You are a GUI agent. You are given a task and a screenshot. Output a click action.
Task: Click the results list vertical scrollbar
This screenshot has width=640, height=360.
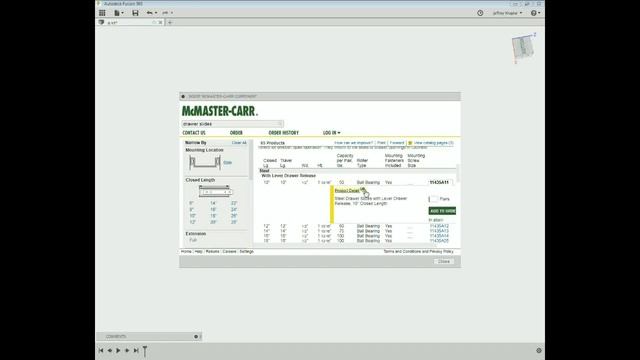458,173
